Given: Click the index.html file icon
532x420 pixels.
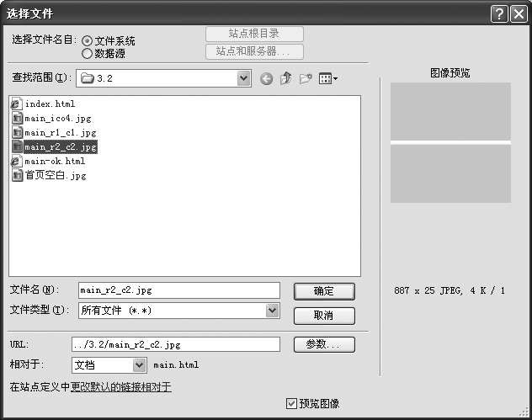Looking at the screenshot, I should (17, 104).
